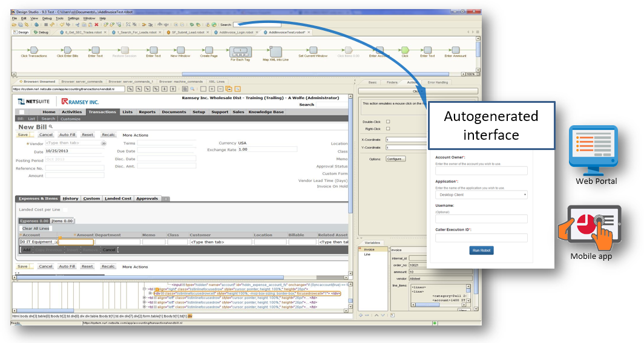Click the Cut scissors icon in toolbar
Viewport: 644px width, 343px height.
point(77,25)
